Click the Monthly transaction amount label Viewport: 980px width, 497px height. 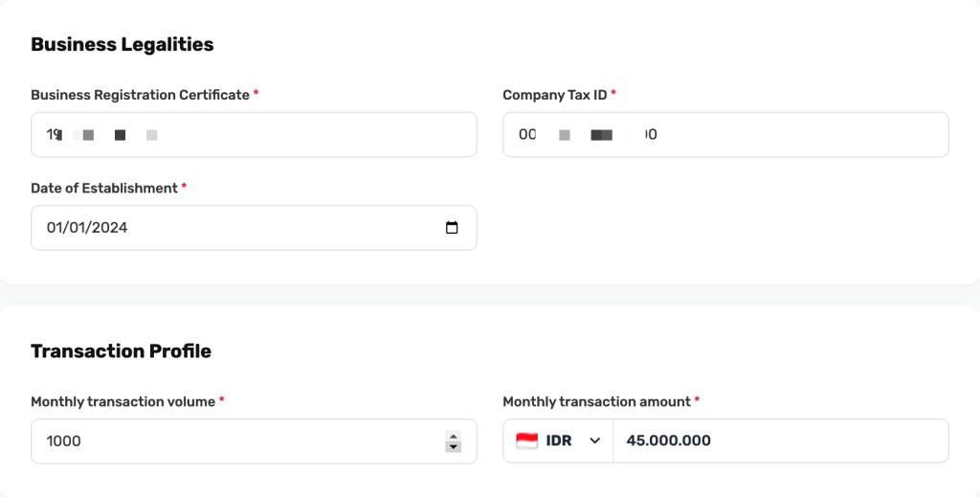[x=597, y=402]
